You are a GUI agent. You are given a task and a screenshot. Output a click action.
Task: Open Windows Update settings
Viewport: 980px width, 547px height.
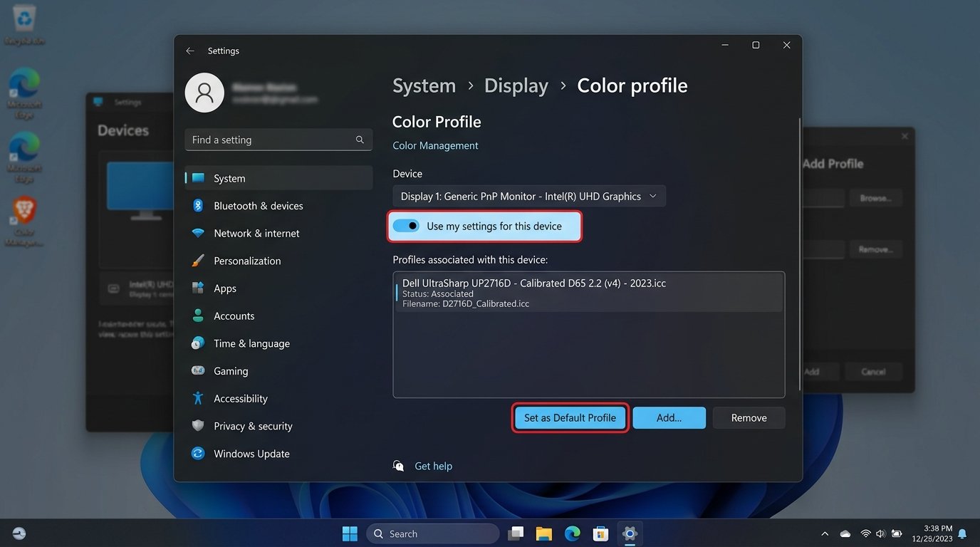tap(278, 454)
